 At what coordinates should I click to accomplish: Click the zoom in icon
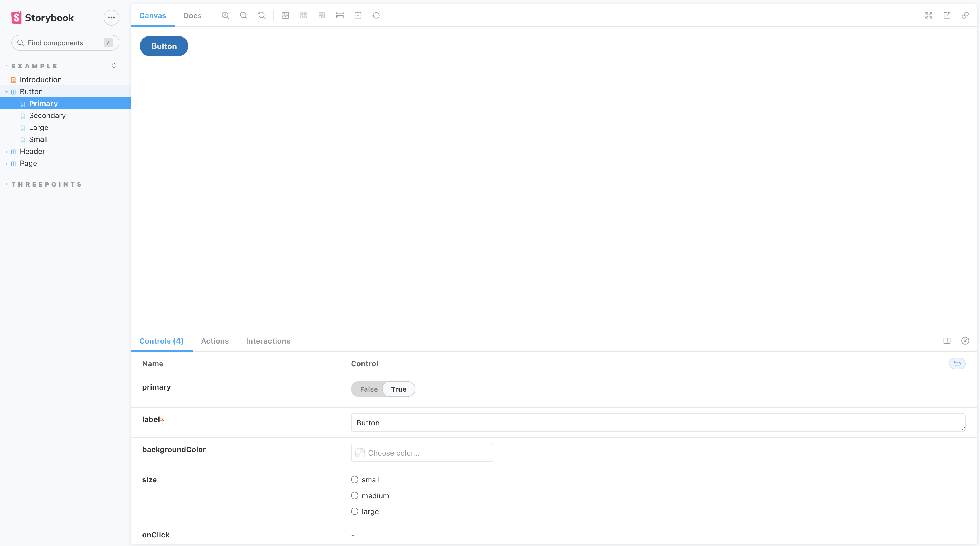pyautogui.click(x=225, y=16)
